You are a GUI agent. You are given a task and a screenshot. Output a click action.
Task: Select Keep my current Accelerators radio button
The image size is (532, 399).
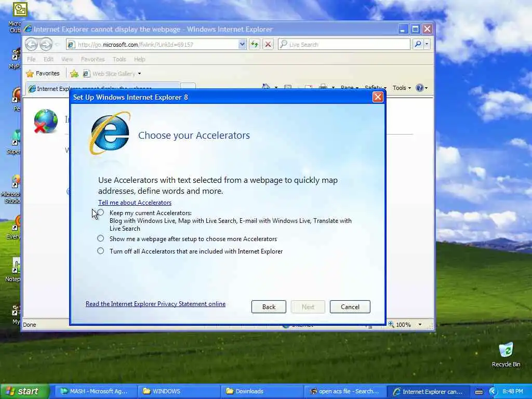(100, 212)
